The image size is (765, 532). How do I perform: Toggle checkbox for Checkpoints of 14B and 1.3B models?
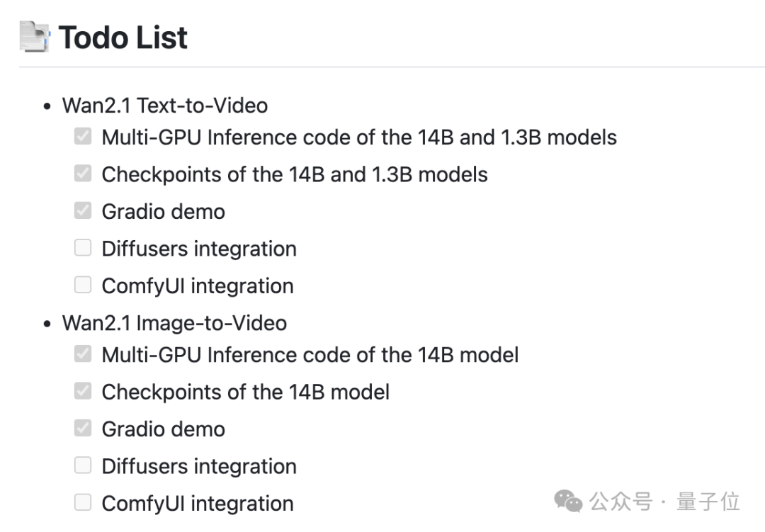pos(83,174)
